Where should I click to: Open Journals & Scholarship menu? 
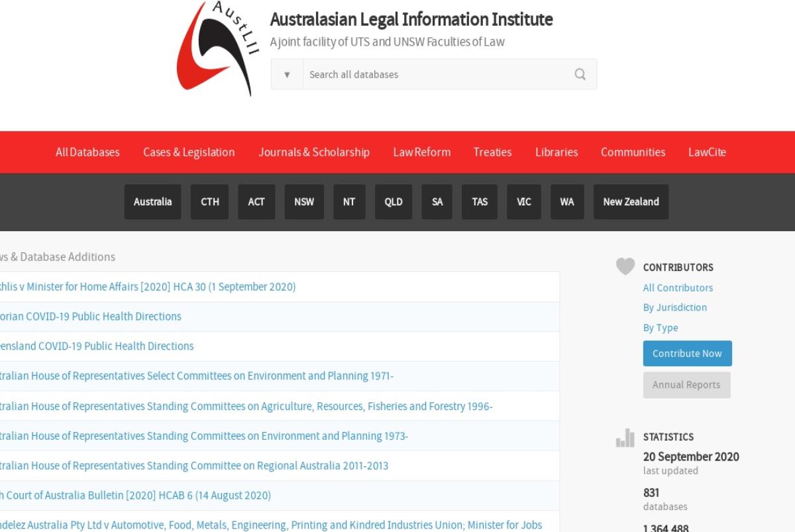pos(314,152)
